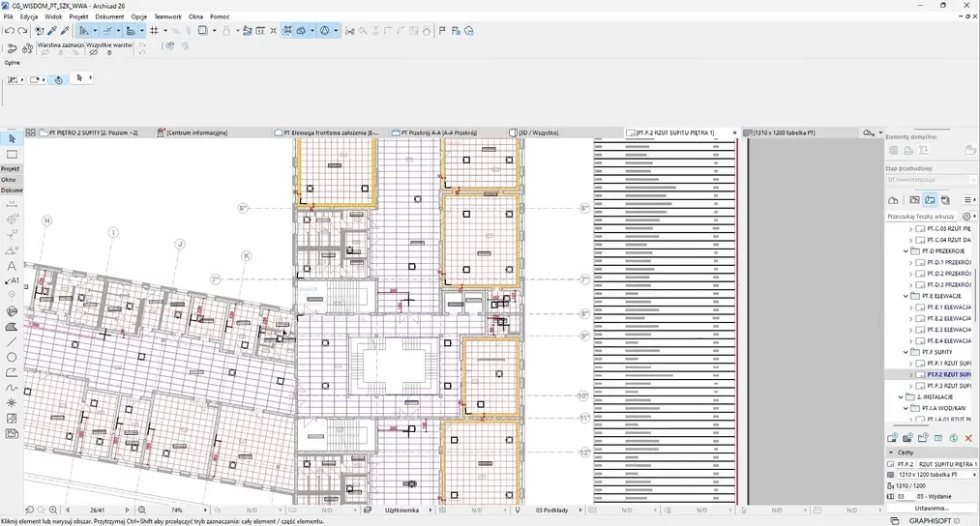Click the Przeszukaj Teczkę arkuszy search field
The height and width of the screenshot is (526, 980).
pyautogui.click(x=922, y=217)
